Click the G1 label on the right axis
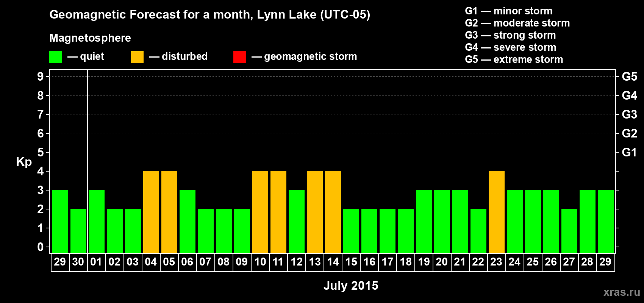 [630, 152]
